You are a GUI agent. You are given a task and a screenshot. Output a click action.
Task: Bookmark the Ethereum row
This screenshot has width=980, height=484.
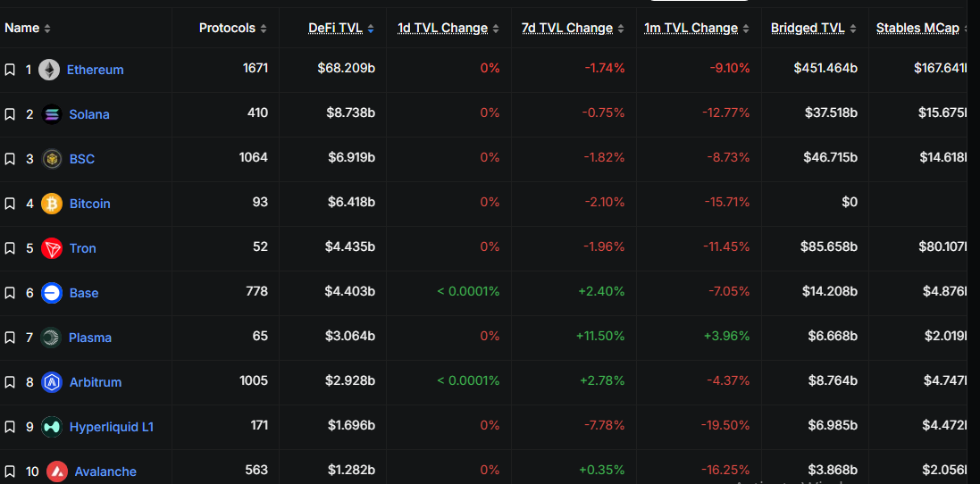pyautogui.click(x=10, y=70)
